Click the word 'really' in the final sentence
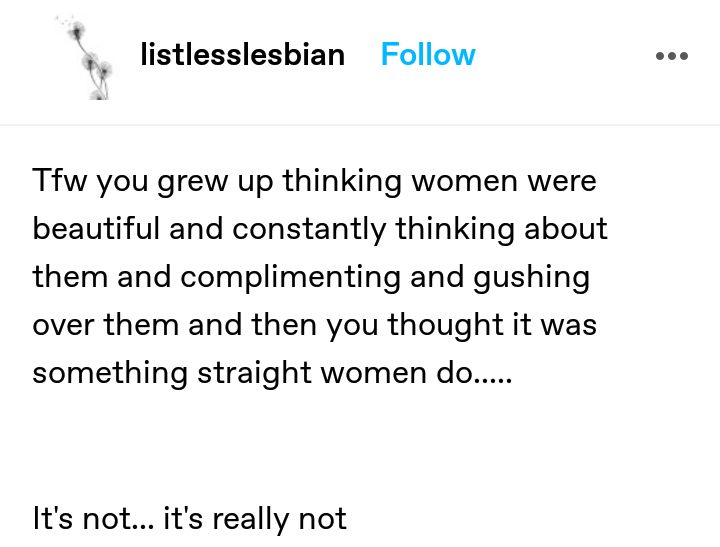The width and height of the screenshot is (720, 547). [250, 520]
